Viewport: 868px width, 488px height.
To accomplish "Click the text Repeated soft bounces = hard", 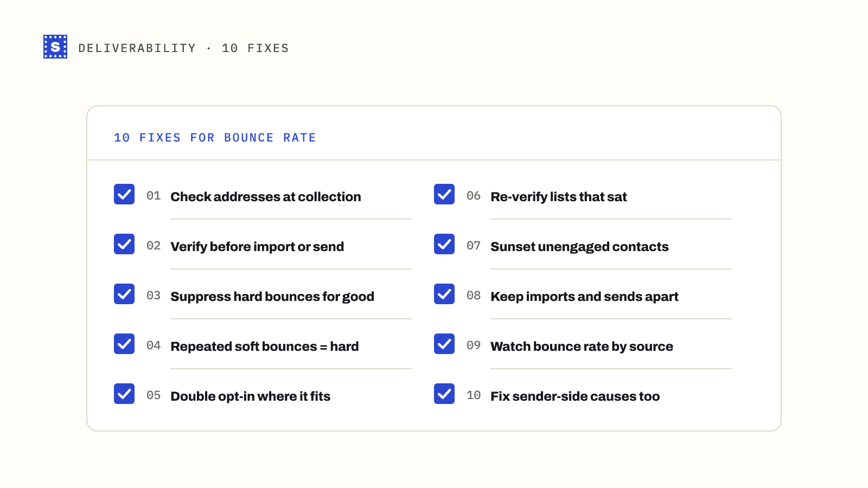I will 265,346.
